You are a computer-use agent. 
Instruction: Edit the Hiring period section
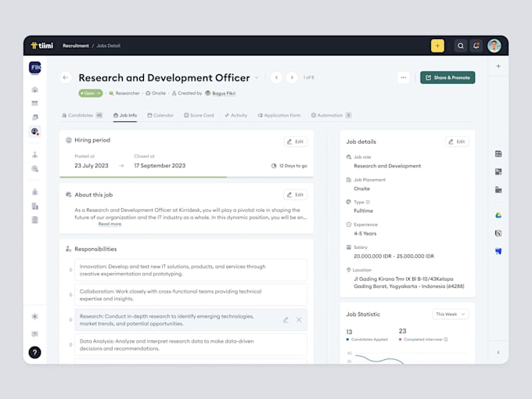pyautogui.click(x=295, y=142)
